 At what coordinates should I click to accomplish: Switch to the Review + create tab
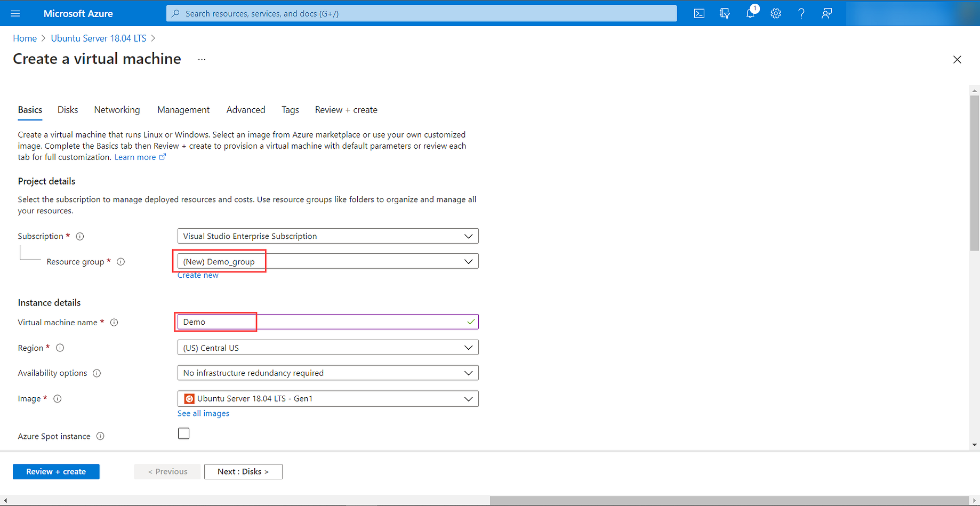point(346,110)
